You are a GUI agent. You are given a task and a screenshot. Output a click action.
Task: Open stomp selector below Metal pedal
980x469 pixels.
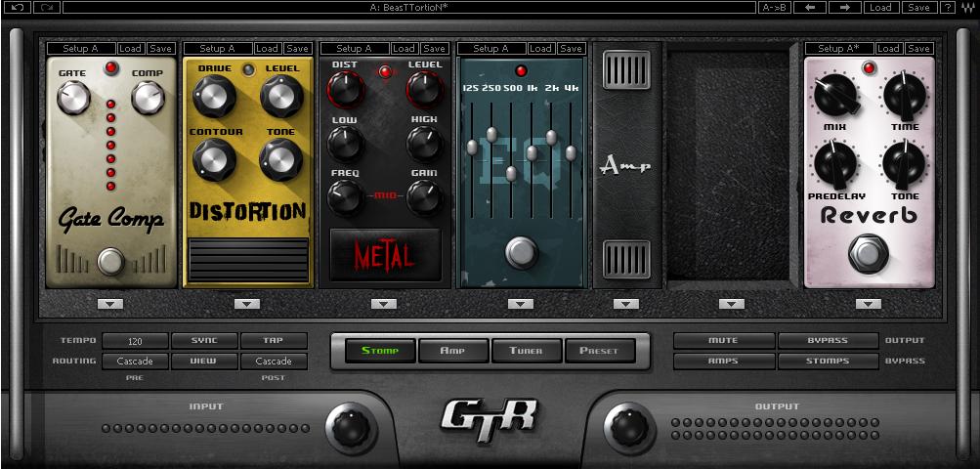[384, 304]
